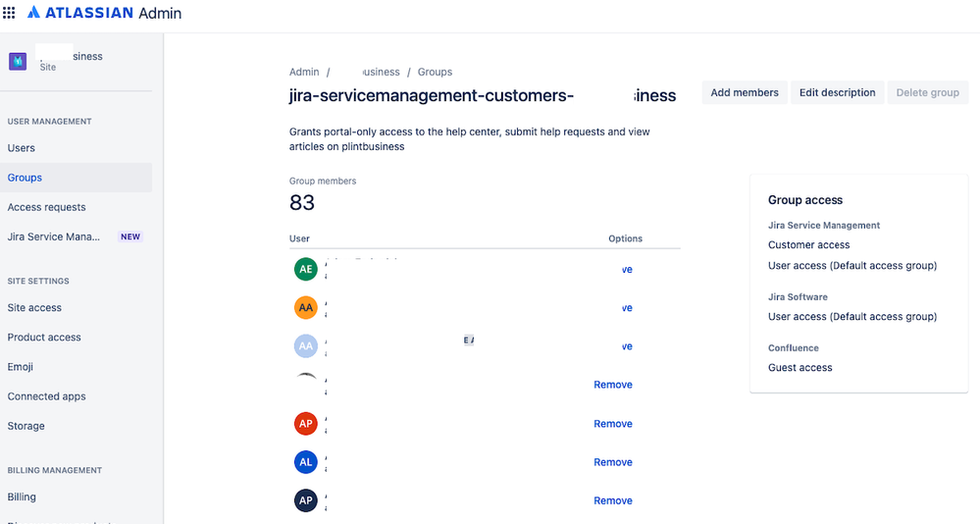Click Guest access under Confluence

click(800, 368)
